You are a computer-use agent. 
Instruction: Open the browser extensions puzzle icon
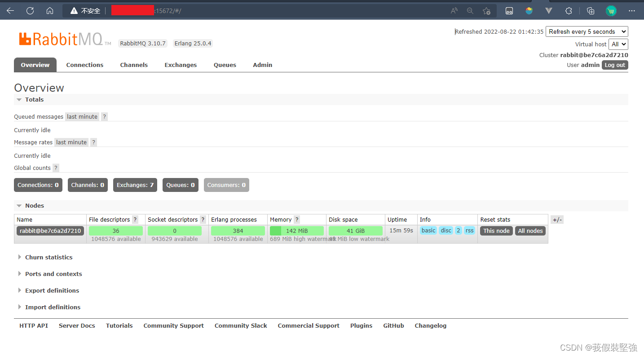[x=569, y=11]
